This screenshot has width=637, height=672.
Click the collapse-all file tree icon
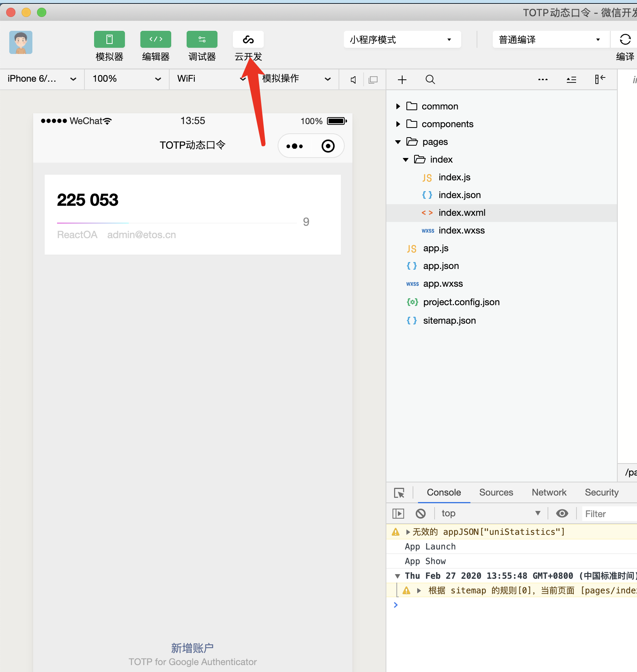[x=571, y=80]
